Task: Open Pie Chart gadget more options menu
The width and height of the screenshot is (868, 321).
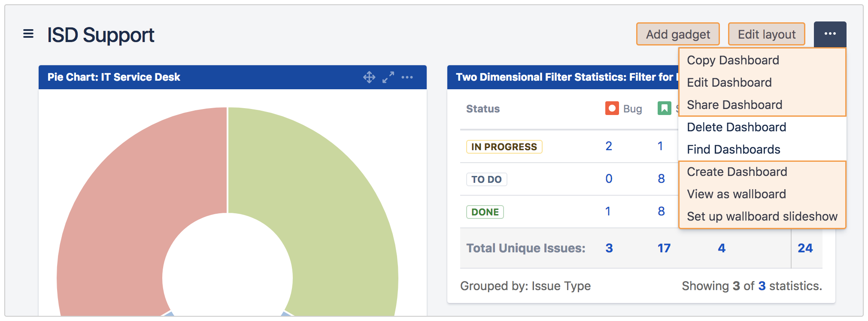Action: [x=407, y=77]
